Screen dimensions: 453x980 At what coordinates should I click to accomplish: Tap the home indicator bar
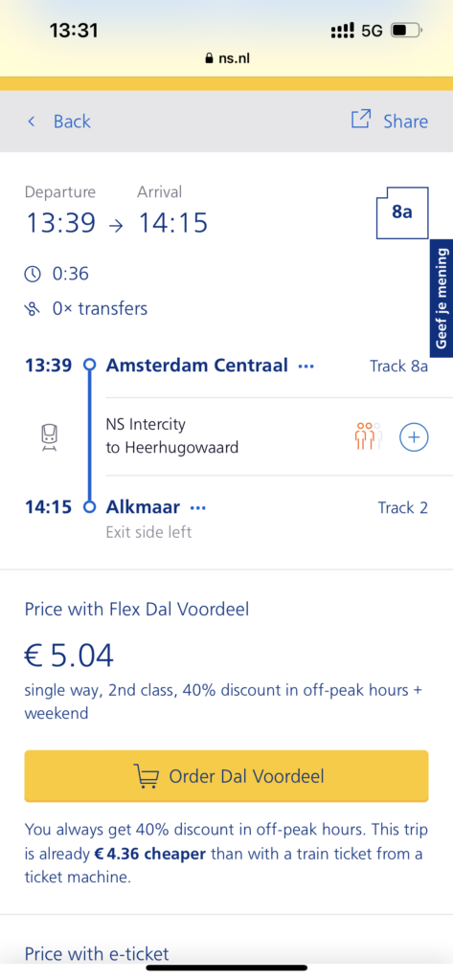pos(226,969)
